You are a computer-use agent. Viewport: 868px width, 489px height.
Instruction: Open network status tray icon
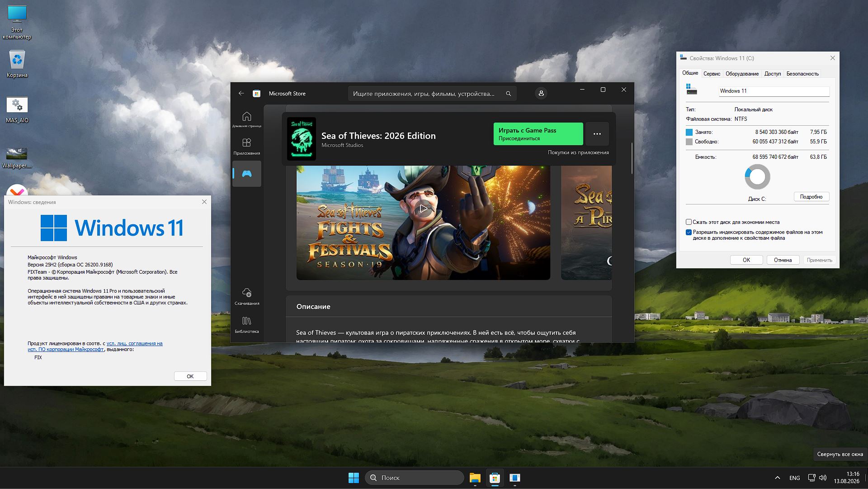coord(811,478)
